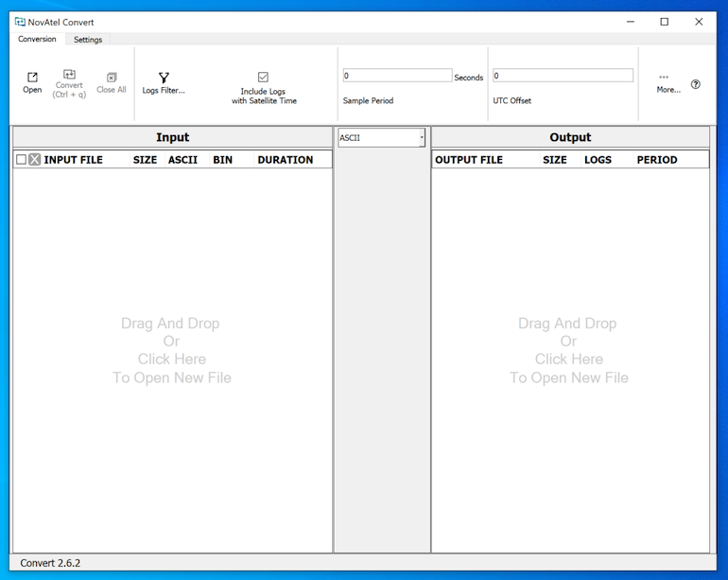Click the Convert 2.6.2 status bar text

(50, 563)
